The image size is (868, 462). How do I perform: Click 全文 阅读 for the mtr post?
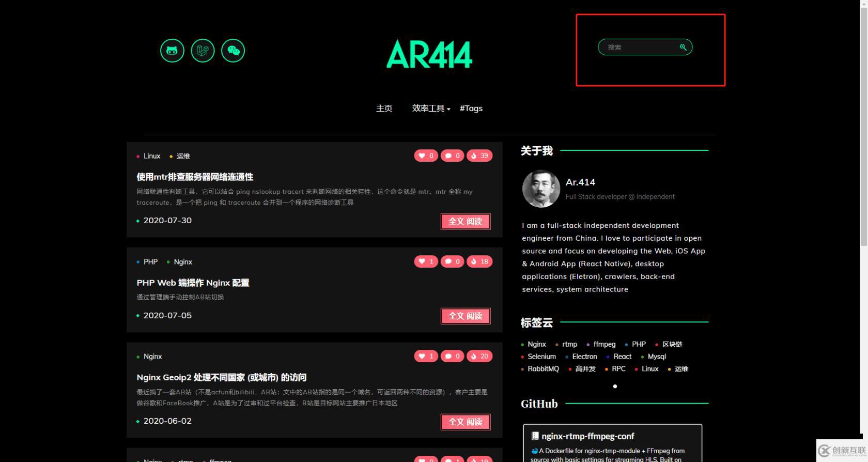[x=466, y=221]
